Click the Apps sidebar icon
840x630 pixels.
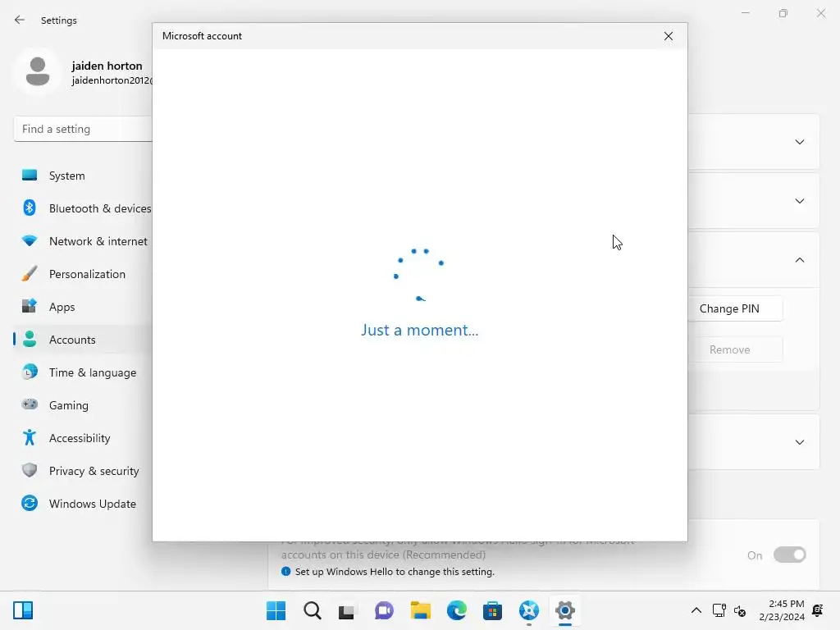tap(30, 306)
